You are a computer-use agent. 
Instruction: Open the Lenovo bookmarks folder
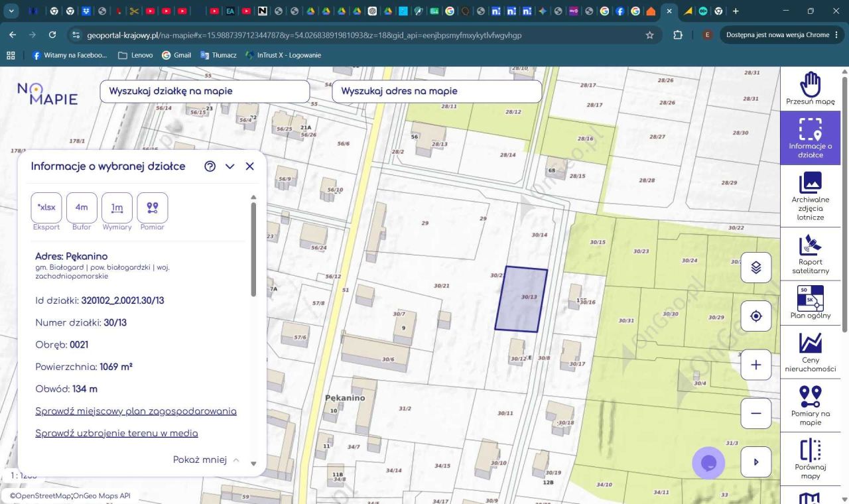pyautogui.click(x=135, y=55)
